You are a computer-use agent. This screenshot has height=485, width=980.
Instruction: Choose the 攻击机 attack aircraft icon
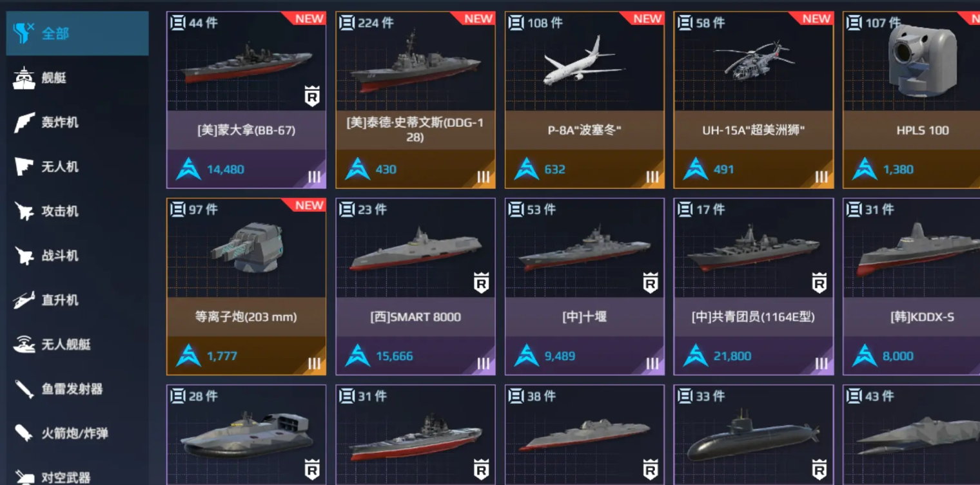point(24,211)
